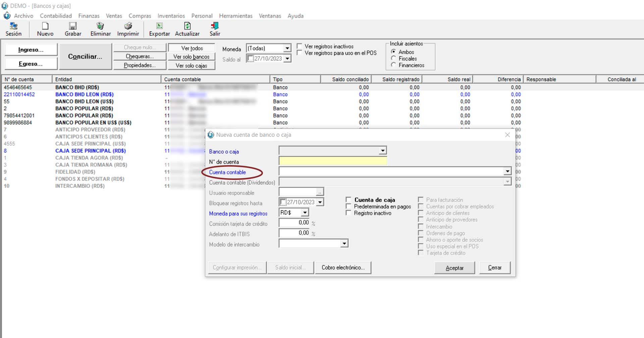Viewport: 644px width, 338px height.
Task: Click the Sesión toolbar icon
Action: coord(13,26)
